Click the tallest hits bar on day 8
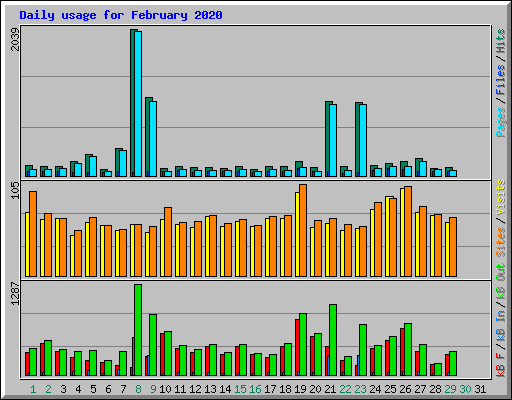This screenshot has height=400, width=512. [x=132, y=103]
